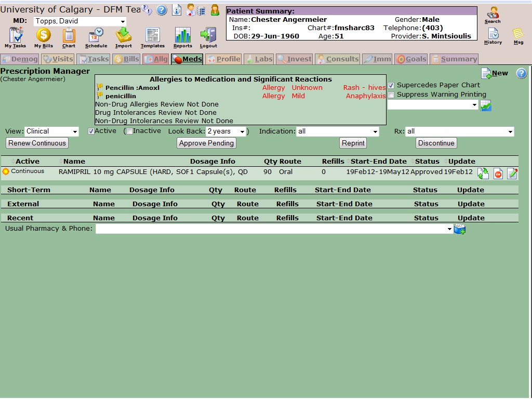Screen dimensions: 532x399
Task: Switch to the Labs tab
Action: click(x=259, y=59)
